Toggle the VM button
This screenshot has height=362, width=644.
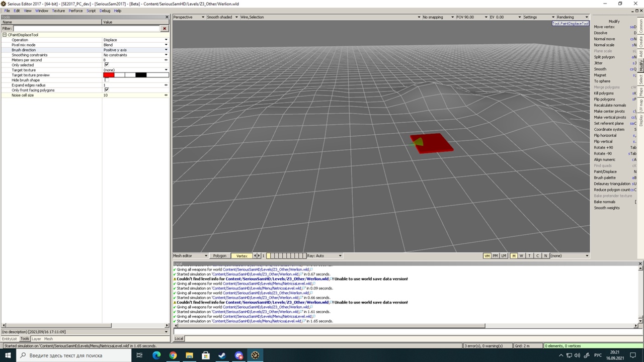(x=487, y=256)
